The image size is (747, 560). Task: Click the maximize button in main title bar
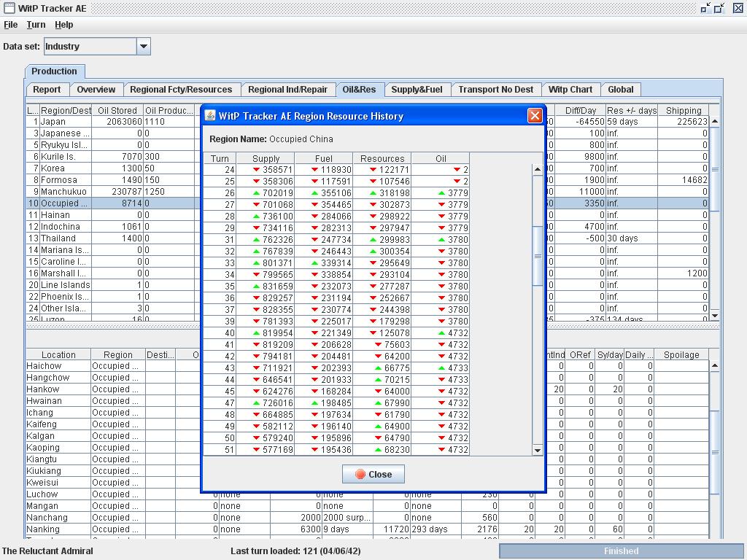click(720, 7)
